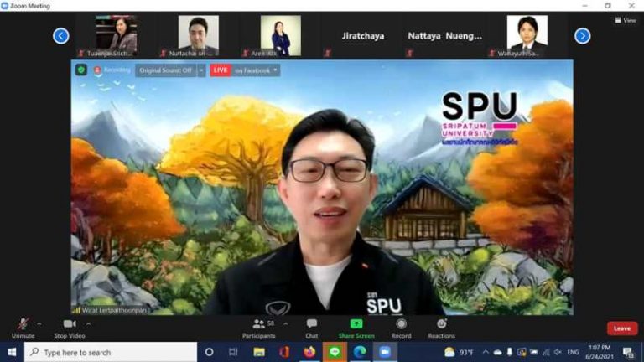
Task: Select the Jiratchaya participant tile
Action: coord(363,36)
